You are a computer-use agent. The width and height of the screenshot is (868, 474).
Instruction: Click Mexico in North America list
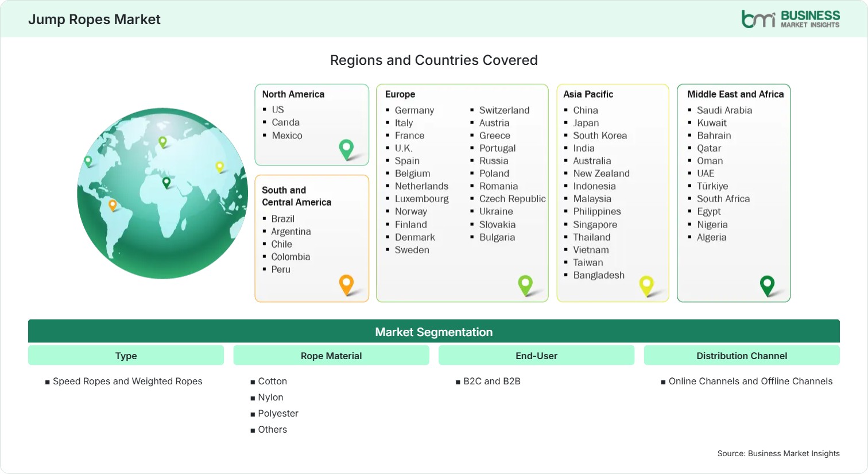(x=287, y=136)
